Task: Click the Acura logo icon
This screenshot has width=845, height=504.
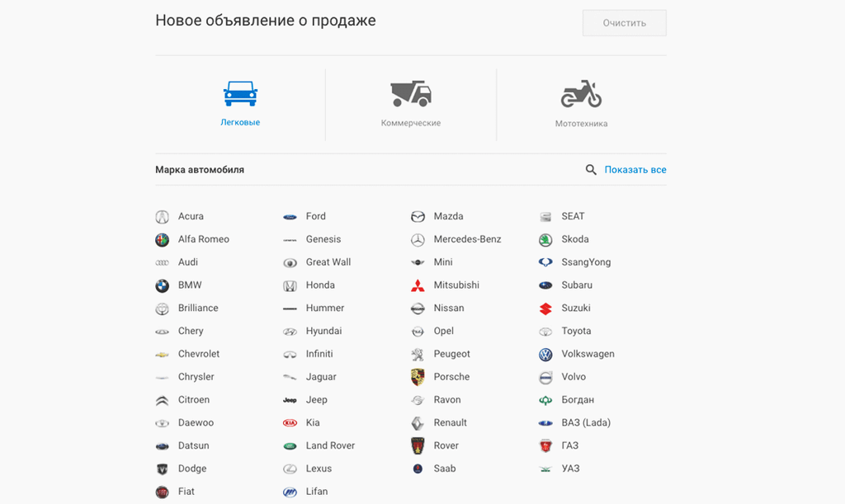Action: [x=163, y=216]
